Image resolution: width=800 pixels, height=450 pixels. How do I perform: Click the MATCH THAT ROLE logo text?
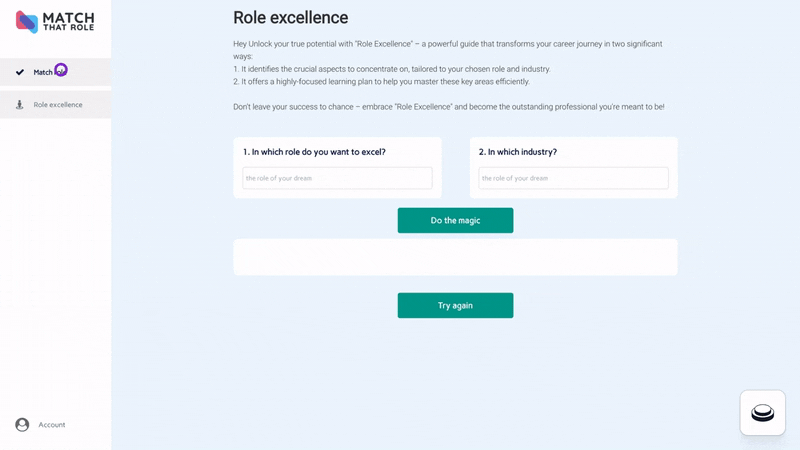tap(68, 22)
